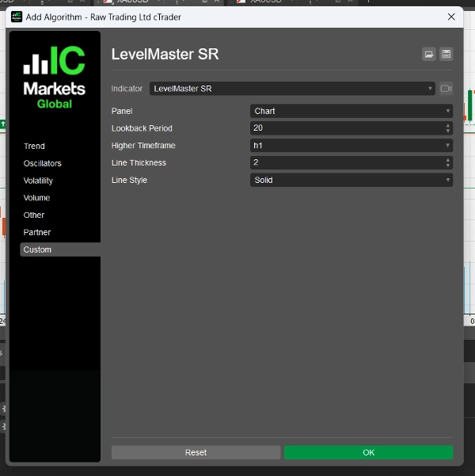Close the Add Algorithm dialog
475x476 pixels.
coord(451,17)
